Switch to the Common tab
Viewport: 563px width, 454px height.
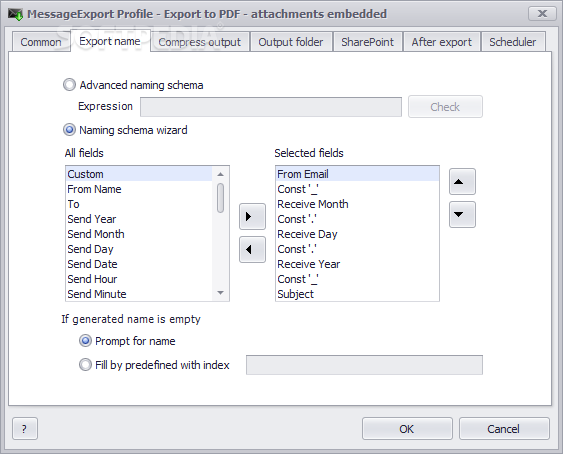pyautogui.click(x=41, y=42)
